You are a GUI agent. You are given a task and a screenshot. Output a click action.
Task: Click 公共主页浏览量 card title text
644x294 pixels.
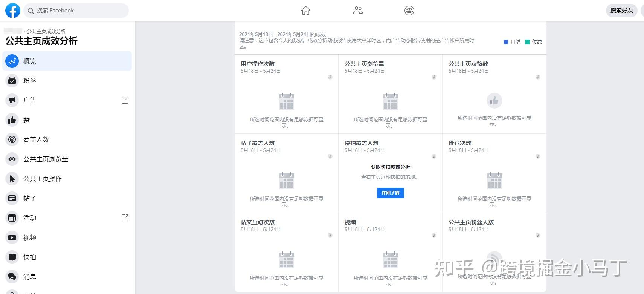[364, 64]
